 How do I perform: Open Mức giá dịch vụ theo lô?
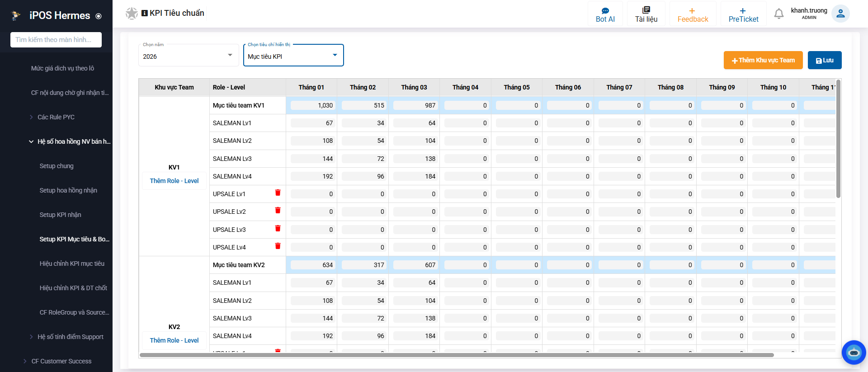(x=62, y=68)
